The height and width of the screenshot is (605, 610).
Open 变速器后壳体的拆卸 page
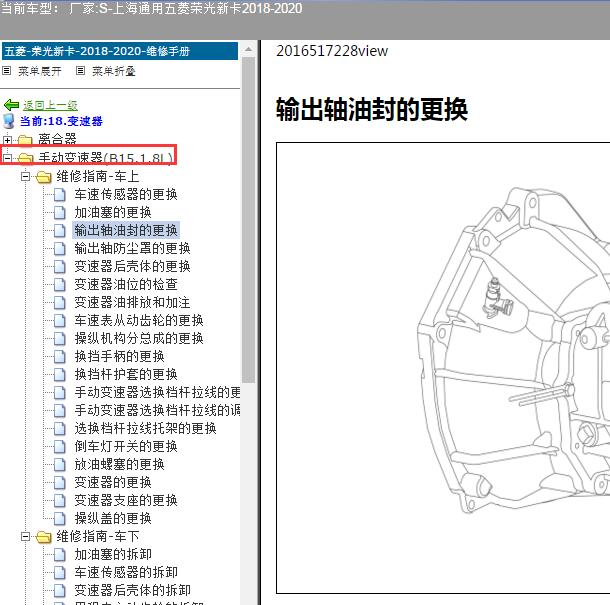132,590
